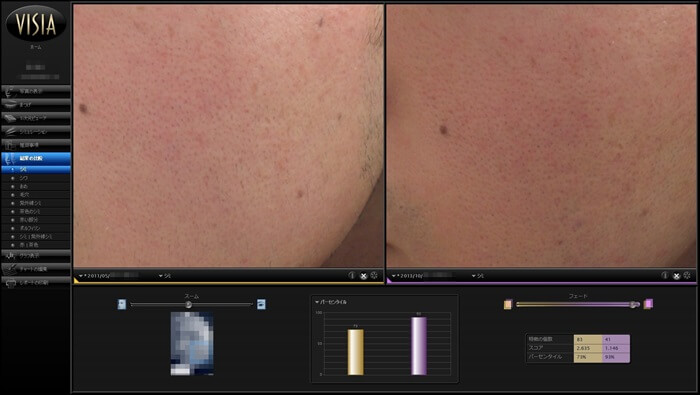
Task: Open the まつげ sidebar menu item
Action: 36,104
